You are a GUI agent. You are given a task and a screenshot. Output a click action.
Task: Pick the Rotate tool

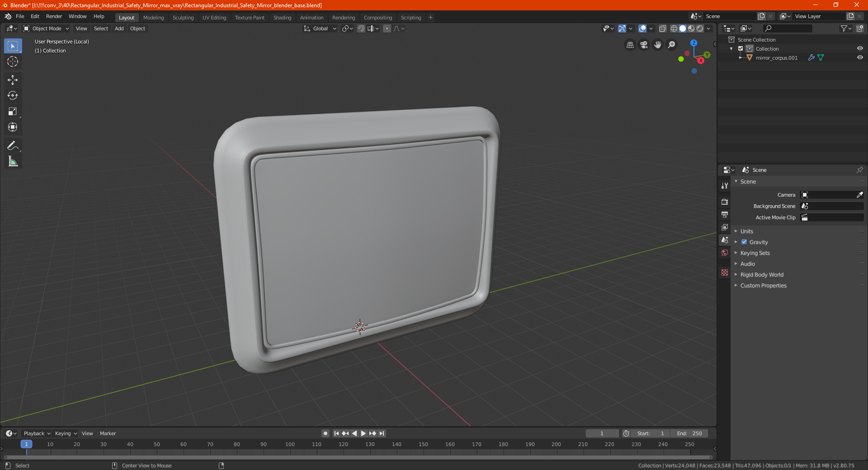coord(13,95)
